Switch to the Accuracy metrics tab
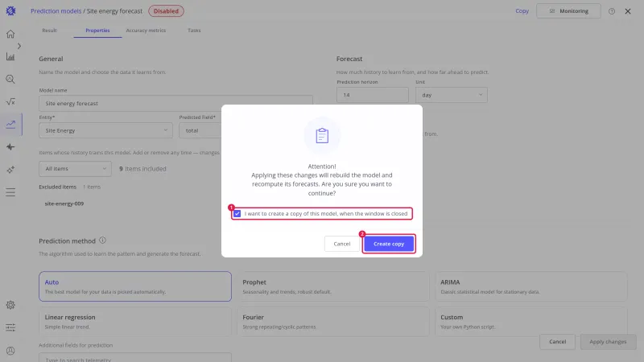This screenshot has width=644, height=362. point(146,31)
